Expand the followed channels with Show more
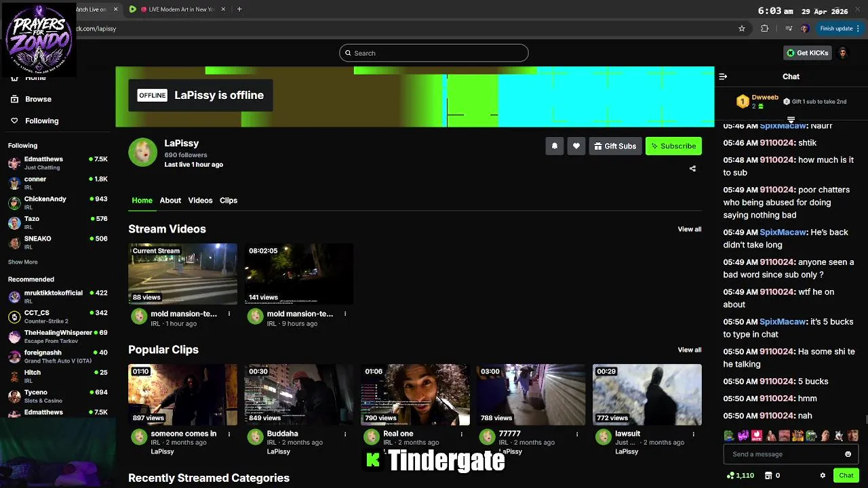 click(x=23, y=262)
